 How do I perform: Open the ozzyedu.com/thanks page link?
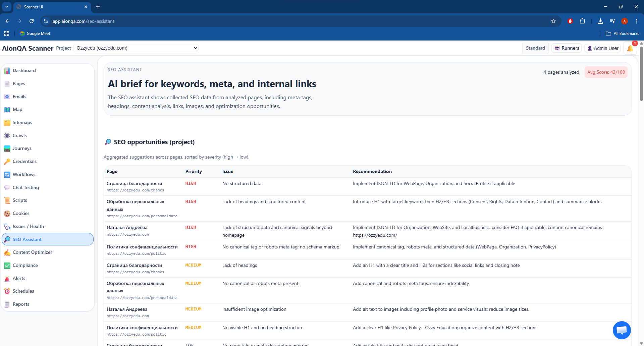pos(135,190)
